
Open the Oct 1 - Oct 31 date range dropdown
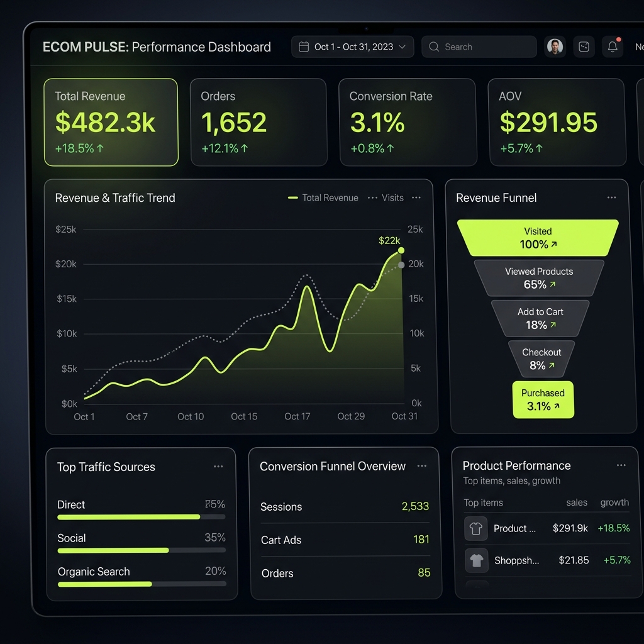(352, 47)
